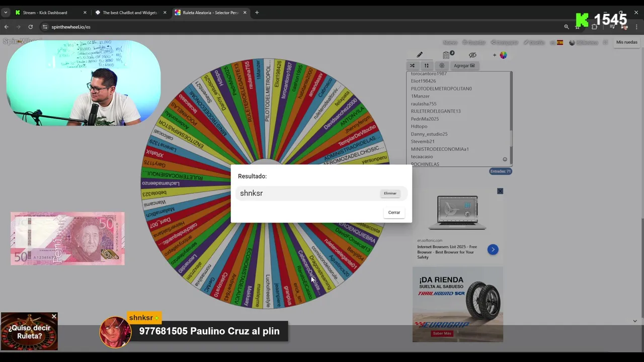Select entry PedriMa2025 in list
The width and height of the screenshot is (644, 362).
coord(425,119)
